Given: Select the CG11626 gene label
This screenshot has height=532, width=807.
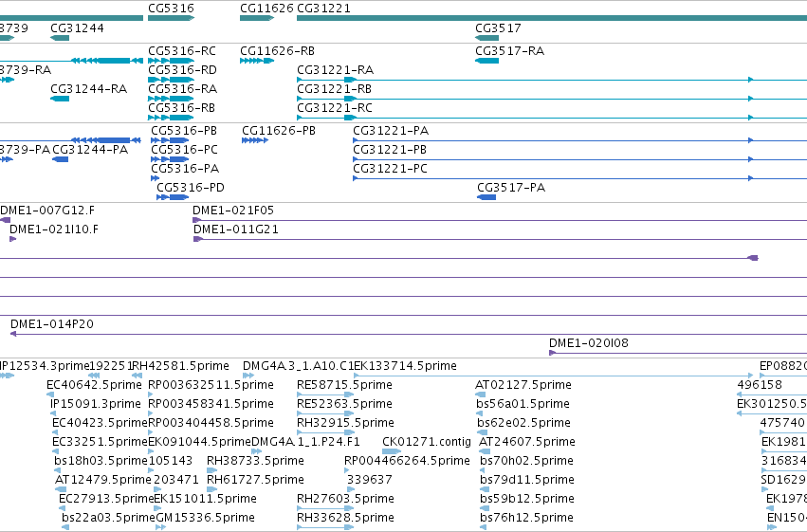Looking at the screenshot, I should 266,9.
